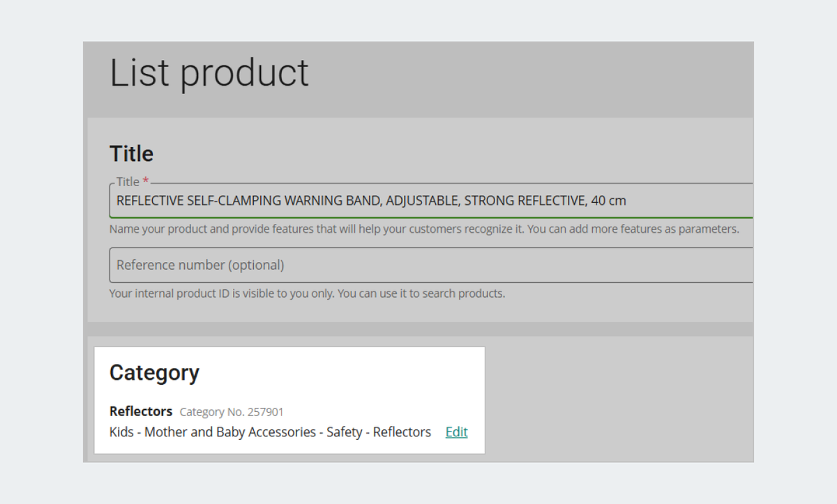This screenshot has width=837, height=504.
Task: Click the internal product ID helper text
Action: tap(307, 293)
